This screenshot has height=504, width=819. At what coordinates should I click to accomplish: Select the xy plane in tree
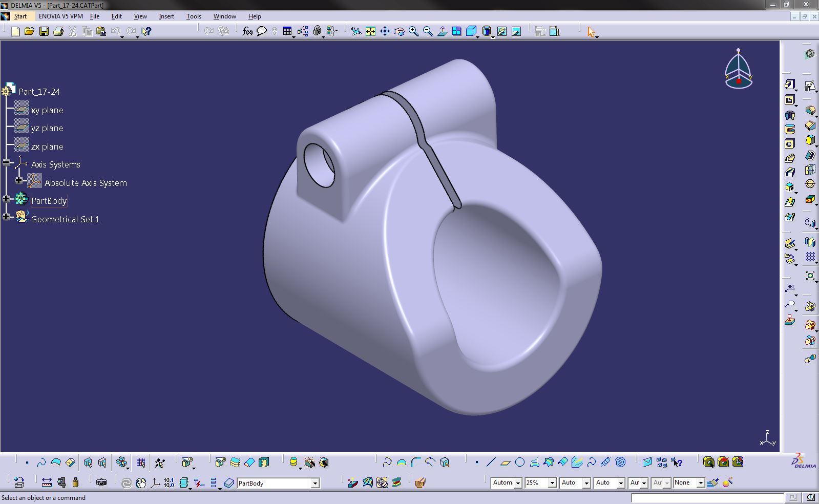47,110
